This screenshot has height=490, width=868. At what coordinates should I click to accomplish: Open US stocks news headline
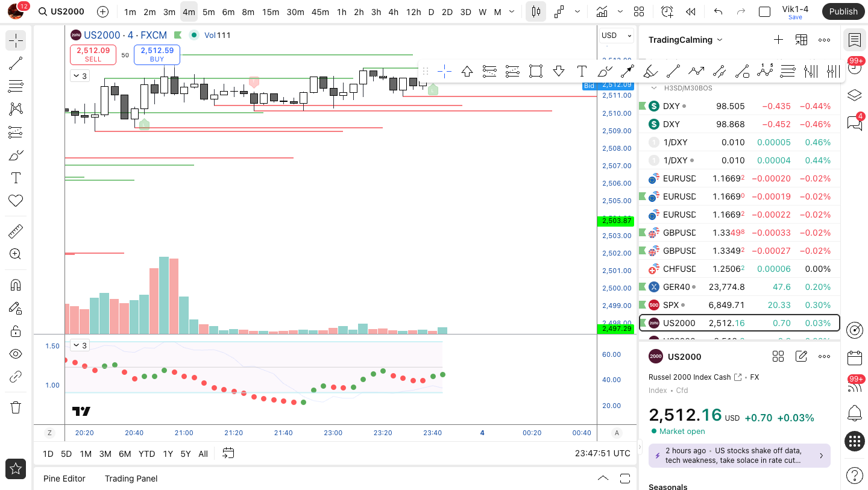pyautogui.click(x=740, y=456)
